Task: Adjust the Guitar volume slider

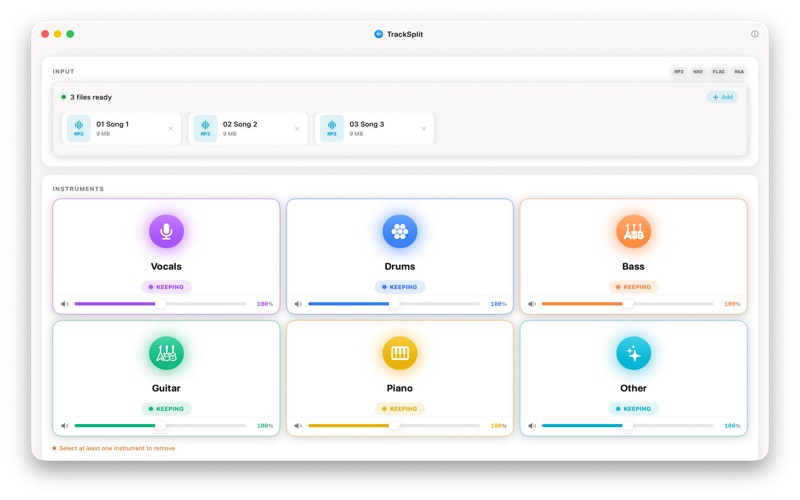Action: [x=160, y=426]
